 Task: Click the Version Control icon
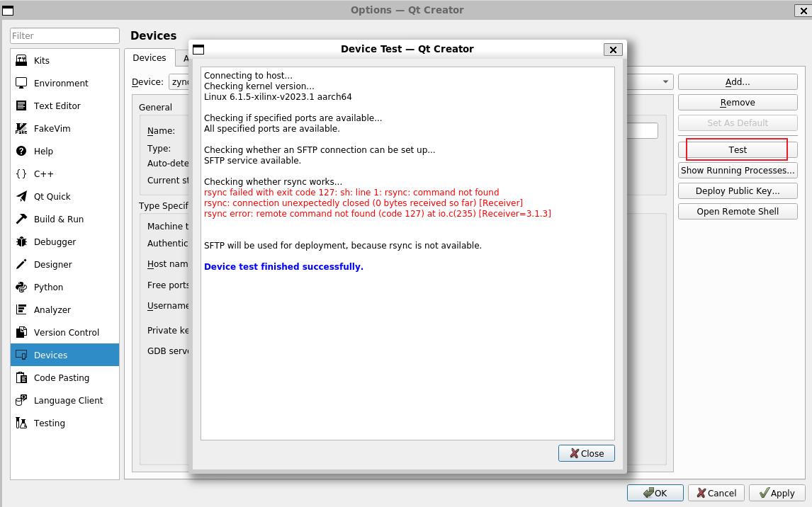21,333
